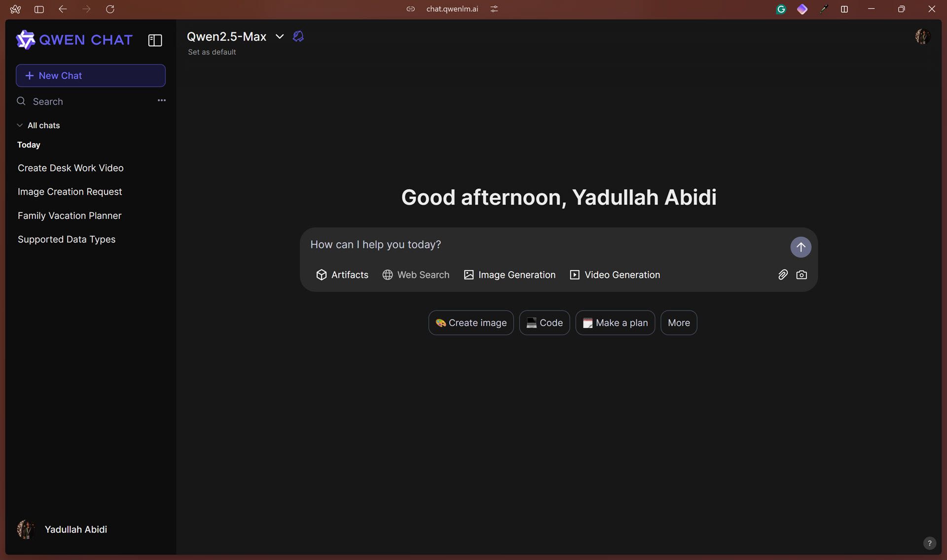The height and width of the screenshot is (560, 947).
Task: Click the sidebar toggle layout button
Action: tap(155, 40)
